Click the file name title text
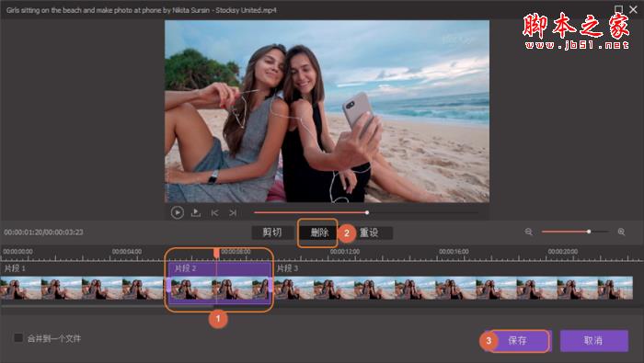The width and height of the screenshot is (644, 363). click(142, 10)
